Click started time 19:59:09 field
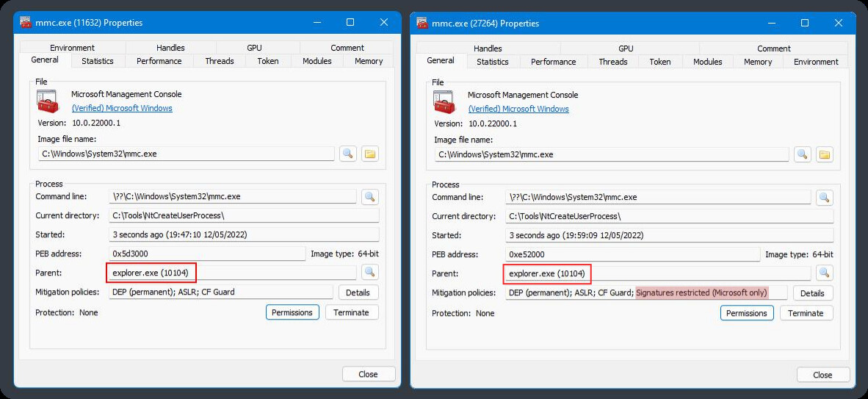 [669, 235]
